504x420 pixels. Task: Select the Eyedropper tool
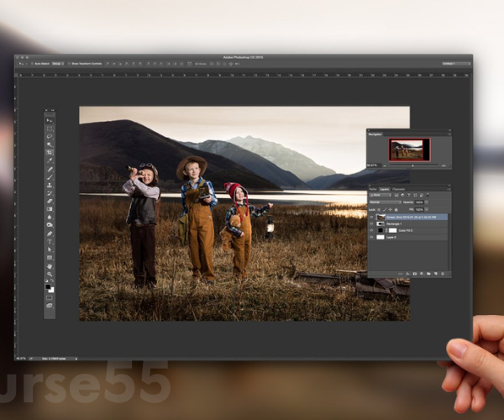pyautogui.click(x=50, y=160)
